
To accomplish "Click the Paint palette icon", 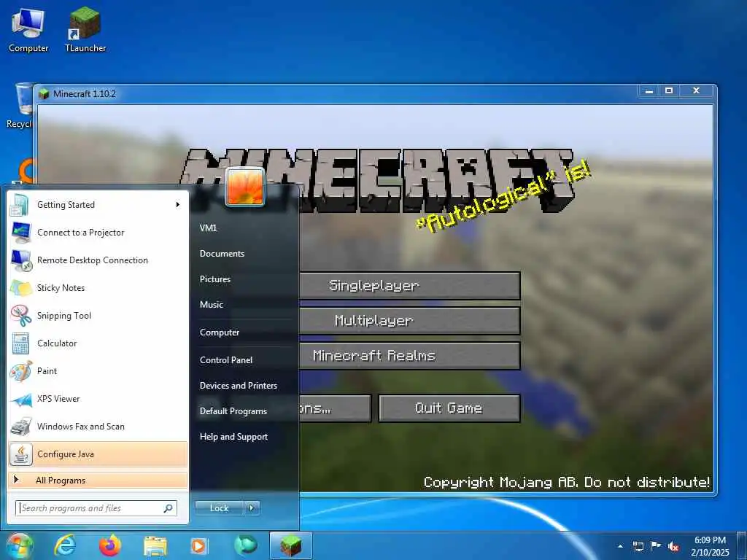I will click(20, 371).
